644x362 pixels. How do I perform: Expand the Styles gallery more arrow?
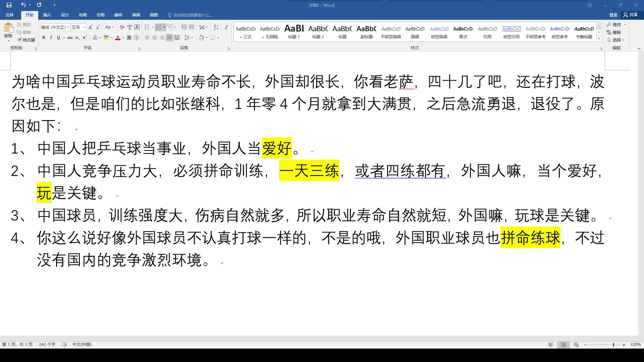click(599, 39)
